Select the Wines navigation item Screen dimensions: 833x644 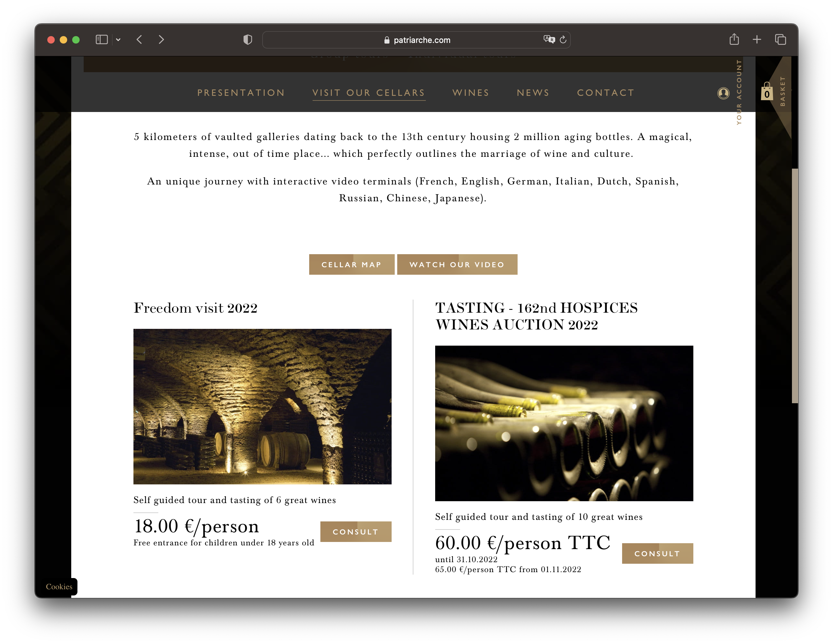click(x=471, y=93)
